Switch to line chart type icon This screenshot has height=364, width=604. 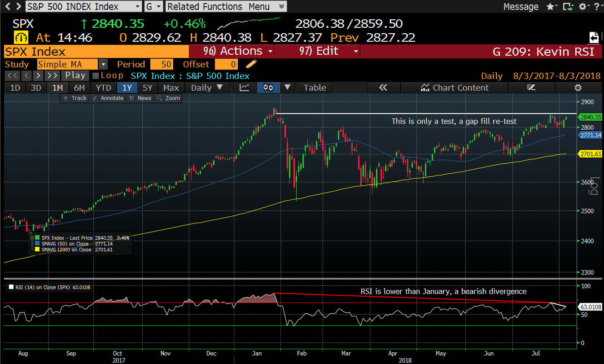[x=245, y=88]
